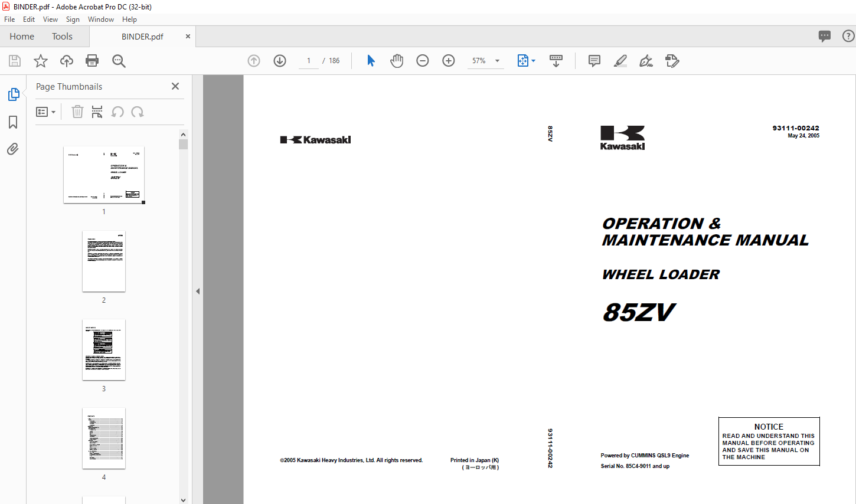Open the Help question mark icon

point(848,36)
